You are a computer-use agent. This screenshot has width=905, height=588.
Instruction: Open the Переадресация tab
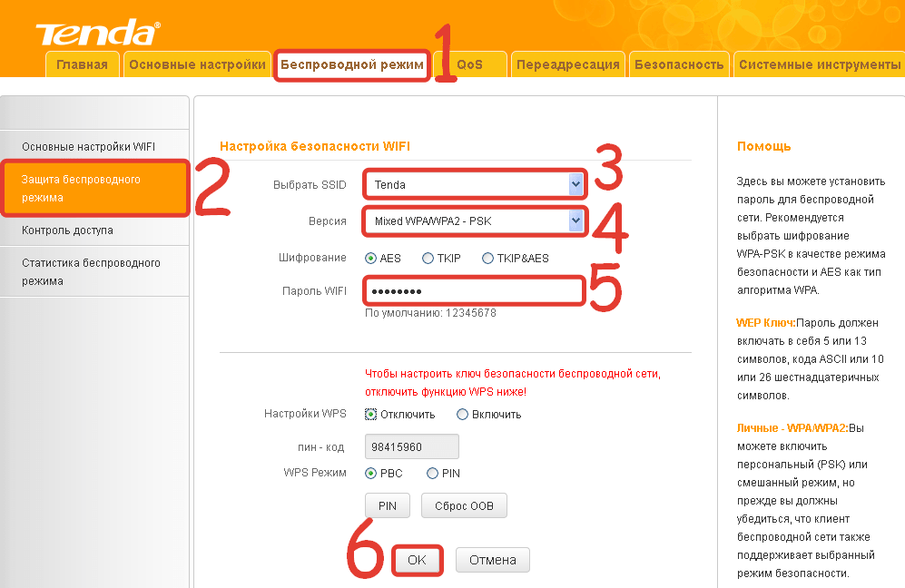[568, 64]
